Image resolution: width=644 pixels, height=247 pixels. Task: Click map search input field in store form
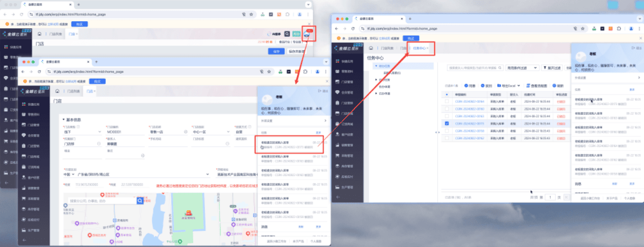tap(103, 201)
